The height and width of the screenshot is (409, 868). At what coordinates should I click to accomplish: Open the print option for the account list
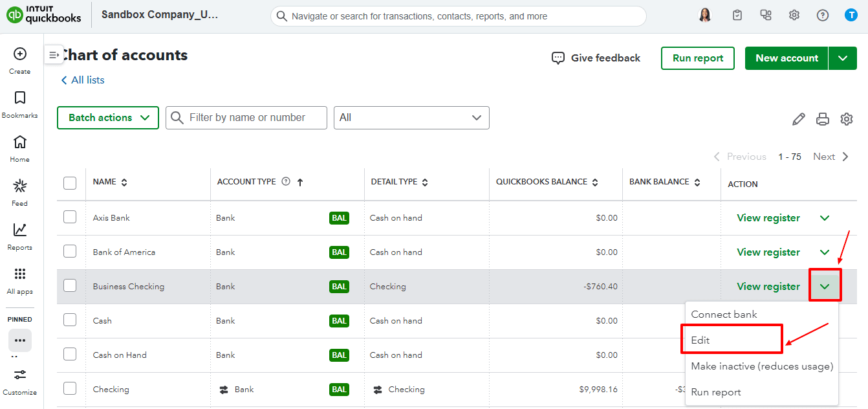[x=822, y=119]
